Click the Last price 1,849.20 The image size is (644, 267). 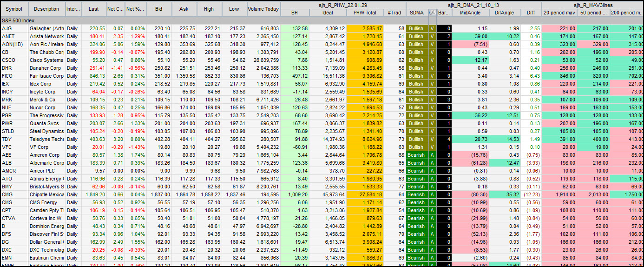[94, 194]
